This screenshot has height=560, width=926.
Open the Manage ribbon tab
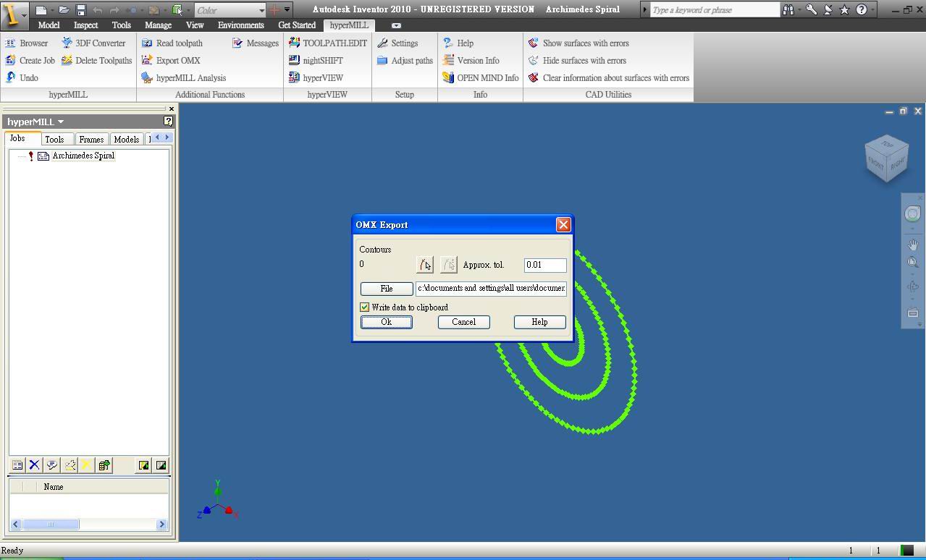pyautogui.click(x=158, y=25)
